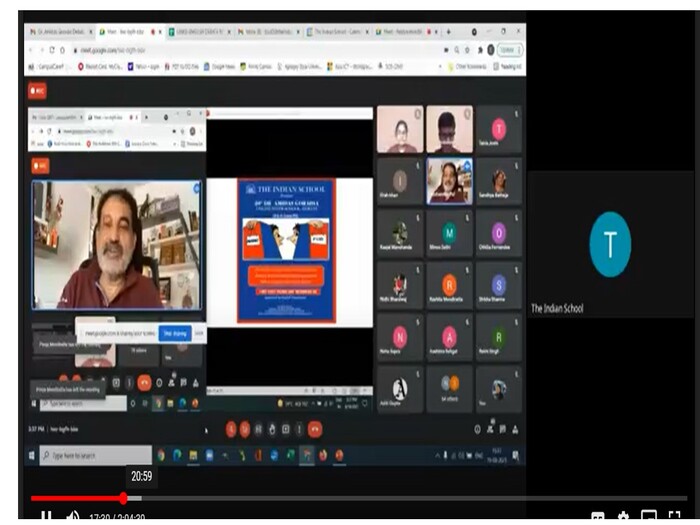Select the green R participant tile
The width and height of the screenshot is (700, 525).
tap(499, 337)
